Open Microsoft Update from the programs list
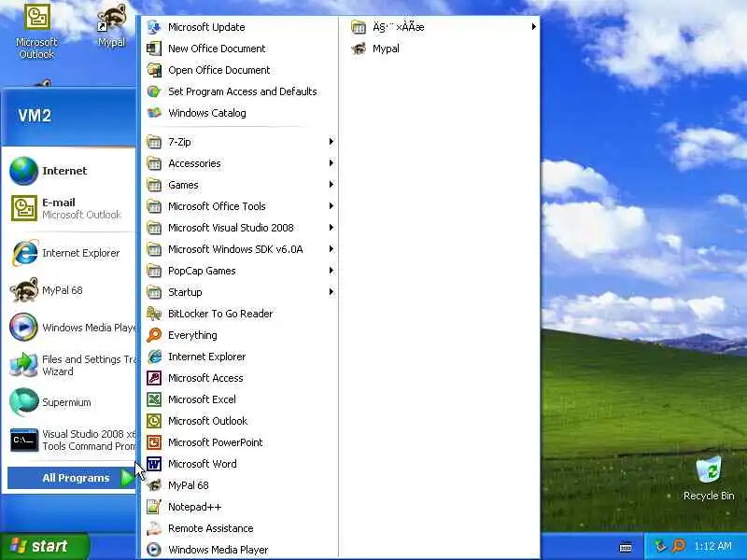 (240, 27)
